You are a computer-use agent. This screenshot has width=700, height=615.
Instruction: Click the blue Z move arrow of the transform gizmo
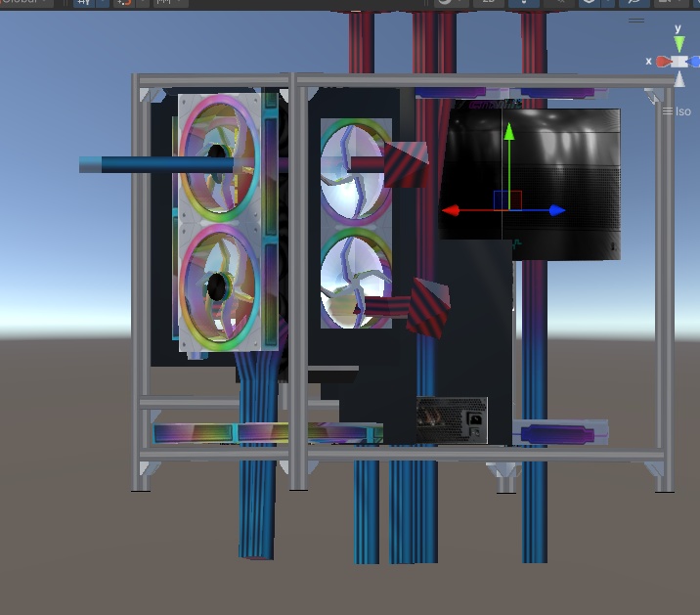coord(557,210)
